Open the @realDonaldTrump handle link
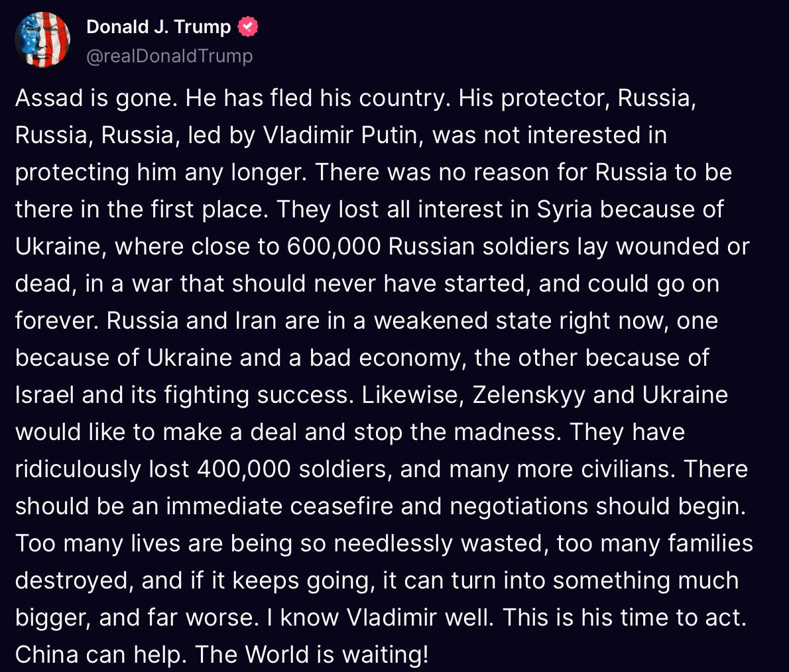This screenshot has height=672, width=789. click(x=170, y=56)
